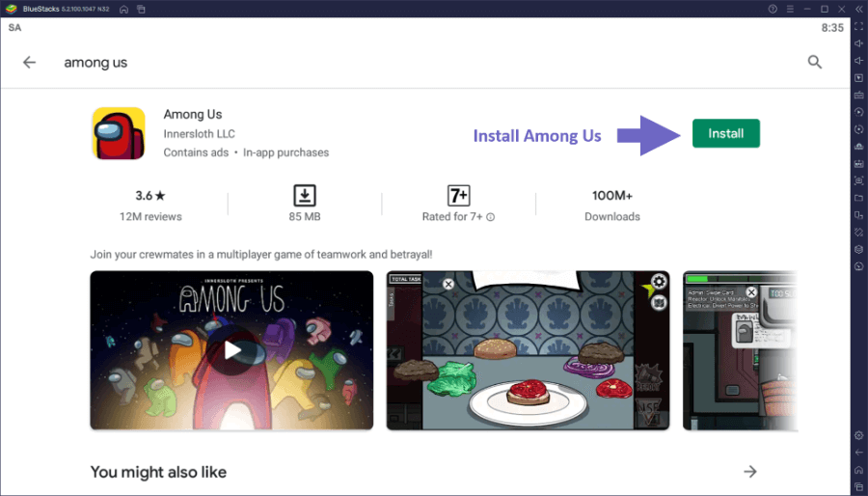The height and width of the screenshot is (496, 868).
Task: Open the BlueStacks home icon in title bar
Action: 124,9
